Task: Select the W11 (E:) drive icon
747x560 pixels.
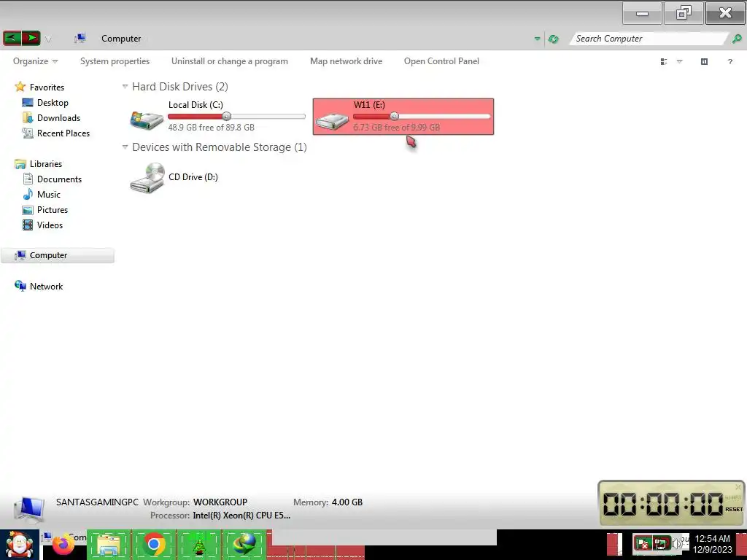Action: coord(332,121)
